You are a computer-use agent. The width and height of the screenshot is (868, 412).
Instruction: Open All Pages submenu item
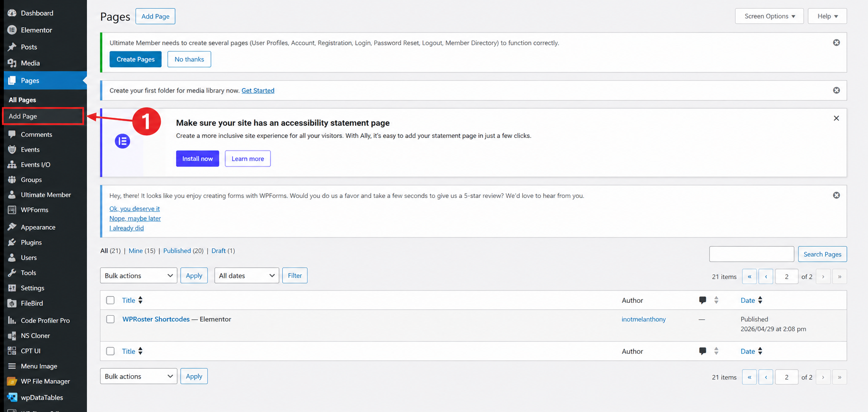click(x=22, y=100)
